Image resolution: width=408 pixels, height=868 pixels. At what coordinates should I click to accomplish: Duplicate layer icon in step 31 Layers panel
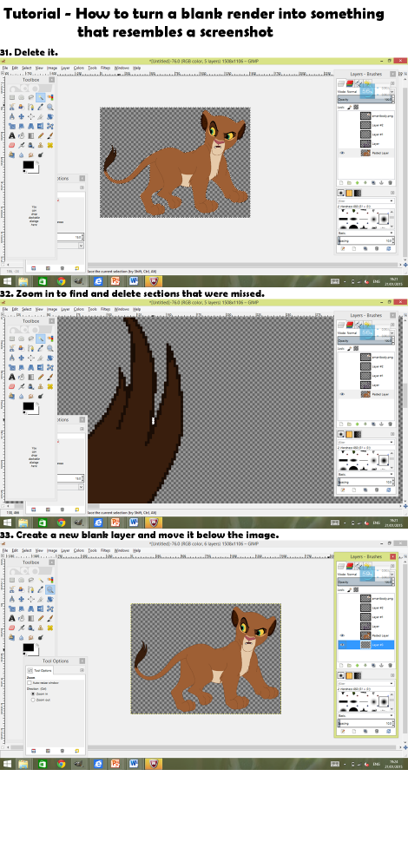[373, 182]
